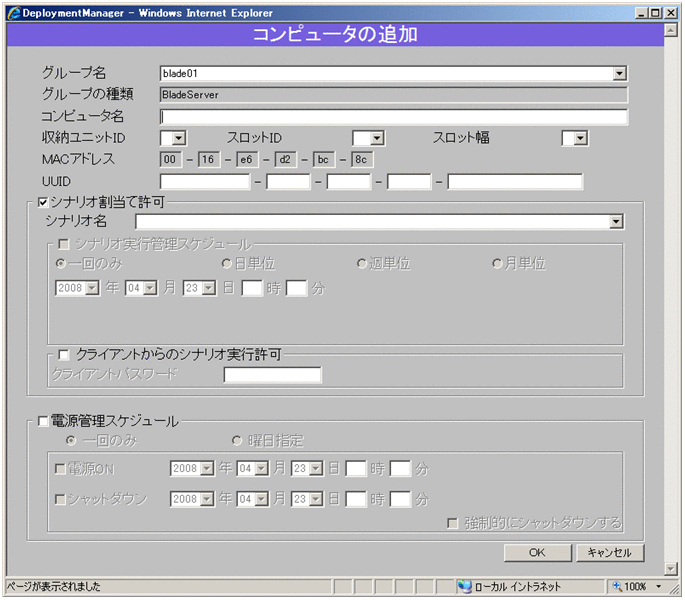
Task: Click the scenario schedule 分 minute field
Action: click(297, 288)
